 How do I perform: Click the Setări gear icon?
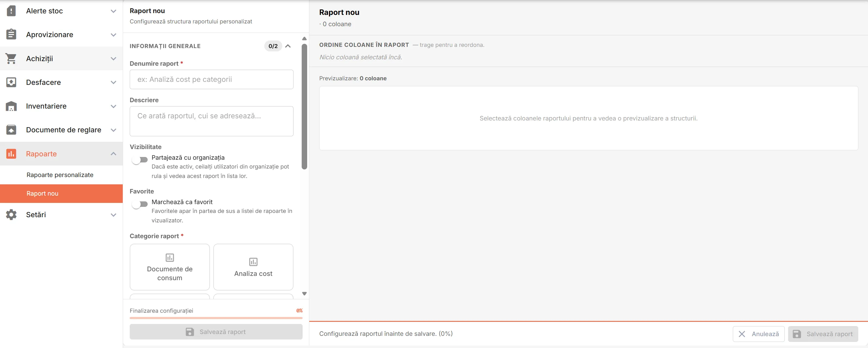pos(11,214)
